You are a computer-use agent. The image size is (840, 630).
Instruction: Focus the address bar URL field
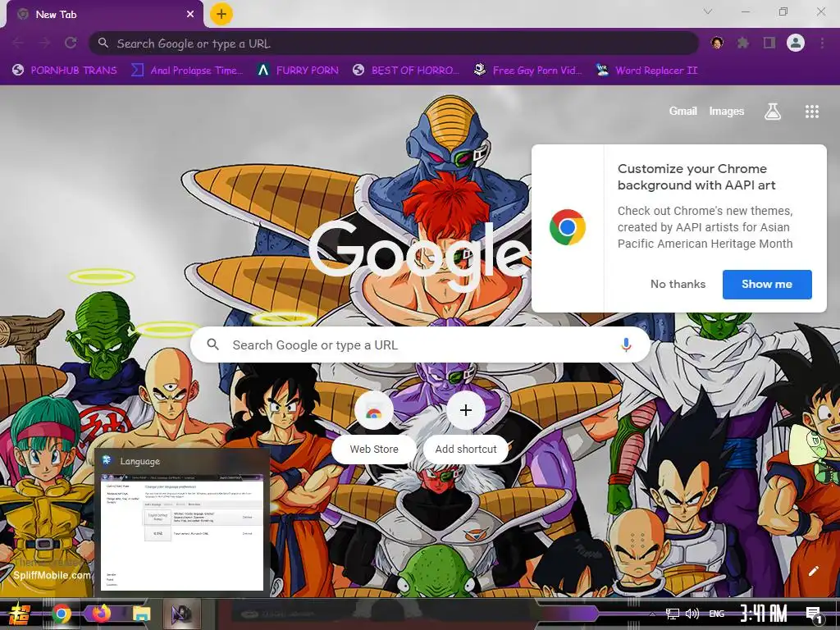(394, 43)
